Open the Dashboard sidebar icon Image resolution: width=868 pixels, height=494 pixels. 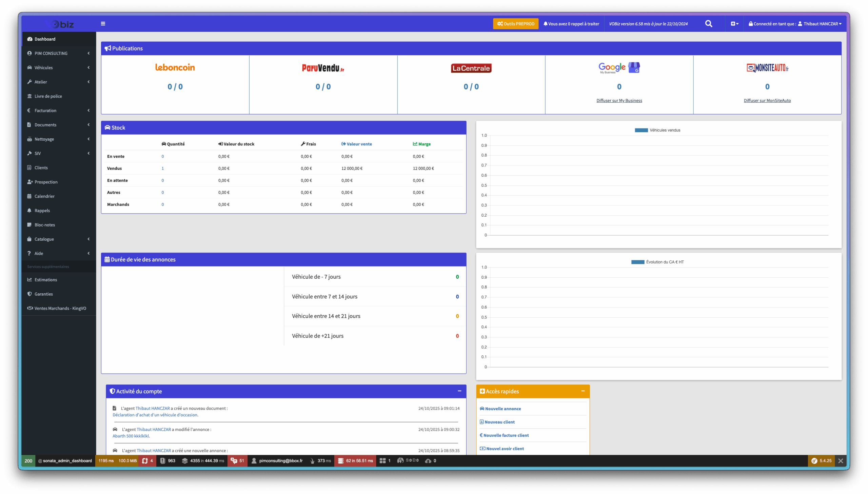[x=30, y=39]
